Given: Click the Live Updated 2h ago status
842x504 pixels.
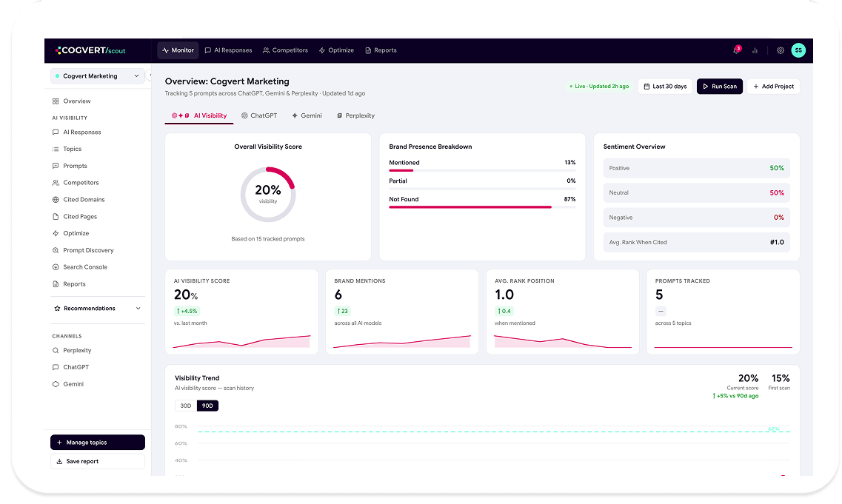Looking at the screenshot, I should point(599,87).
